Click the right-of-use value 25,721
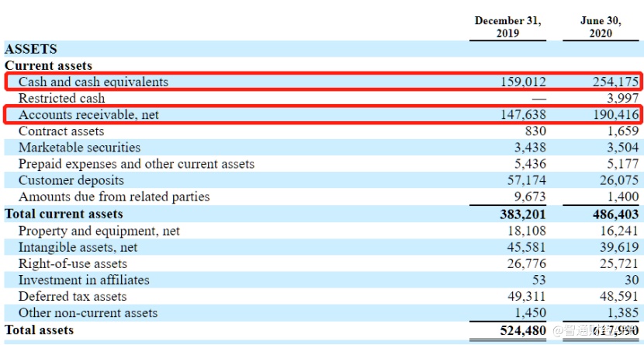The width and height of the screenshot is (644, 345). [x=619, y=264]
